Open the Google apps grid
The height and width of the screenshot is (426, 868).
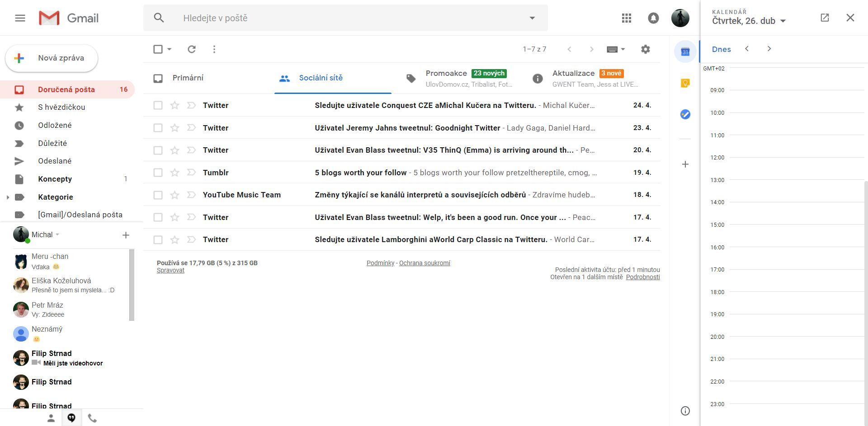(626, 18)
